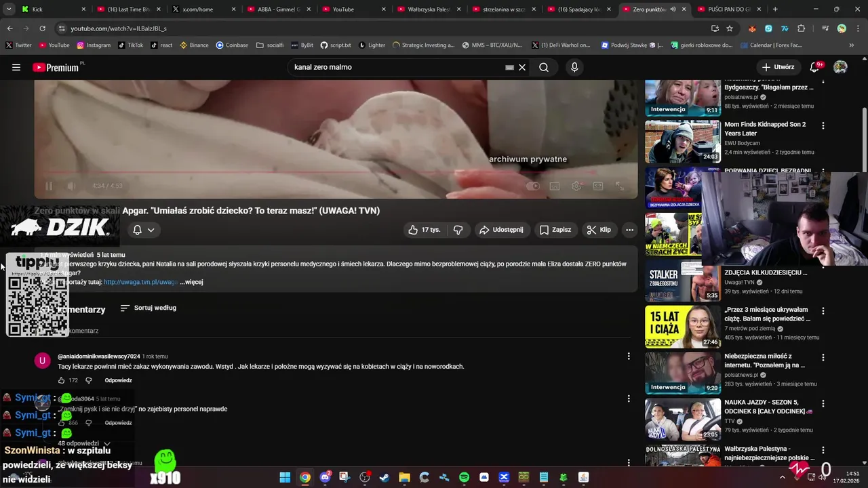Click the Zapisz save button
The image size is (868, 488).
tap(555, 230)
